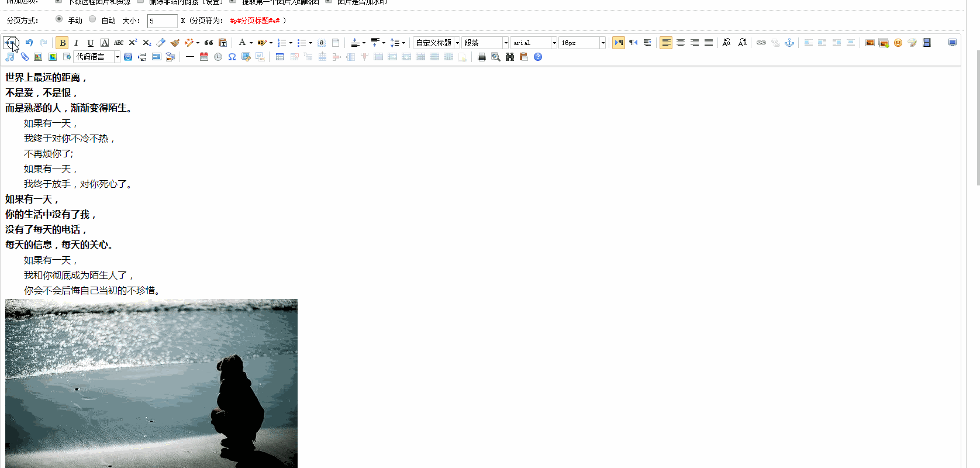The height and width of the screenshot is (468, 980).
Task: Center align the text
Action: tap(681, 43)
